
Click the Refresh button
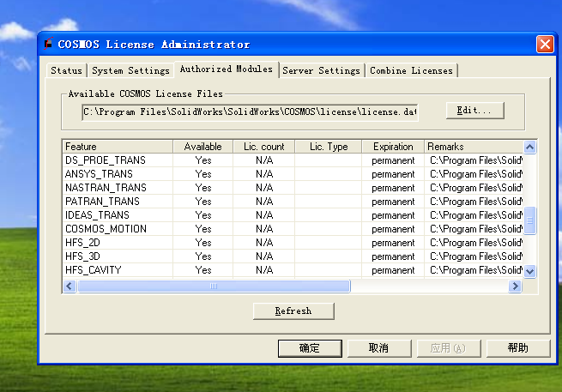[293, 311]
